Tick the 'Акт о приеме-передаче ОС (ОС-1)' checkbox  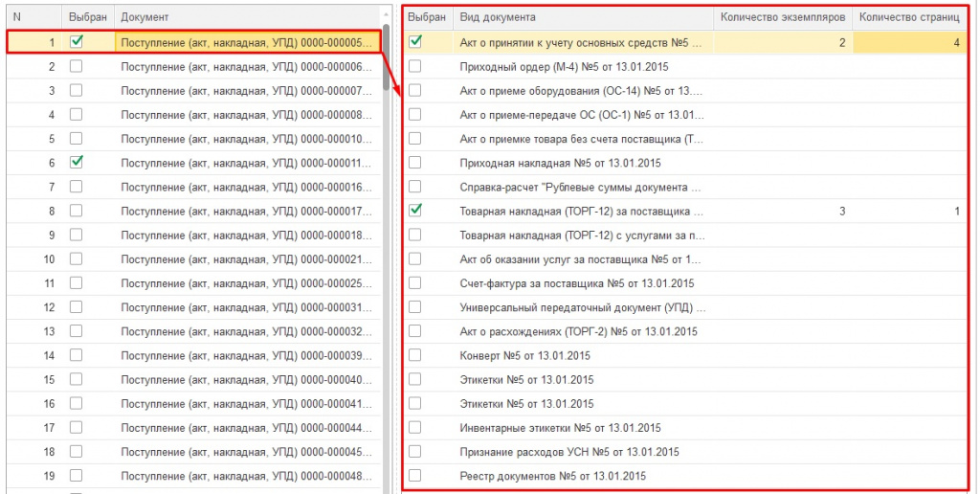click(415, 115)
